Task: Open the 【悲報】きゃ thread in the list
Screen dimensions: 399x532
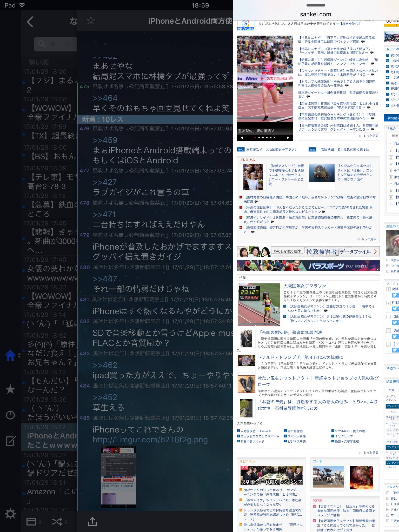Action: (49, 237)
